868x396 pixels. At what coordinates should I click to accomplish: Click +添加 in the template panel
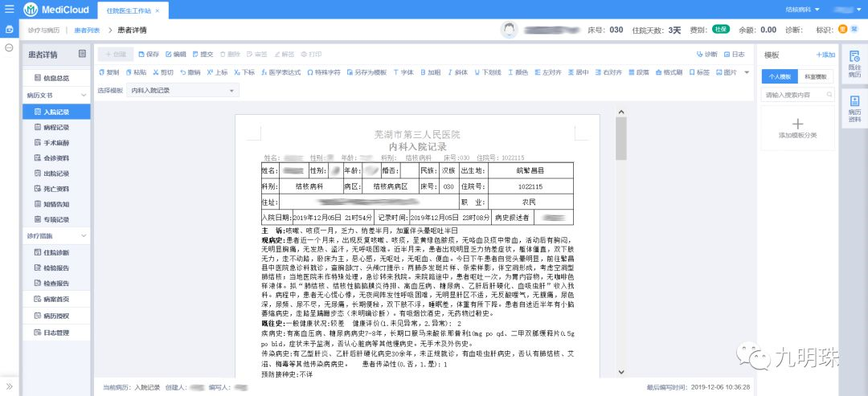point(825,55)
